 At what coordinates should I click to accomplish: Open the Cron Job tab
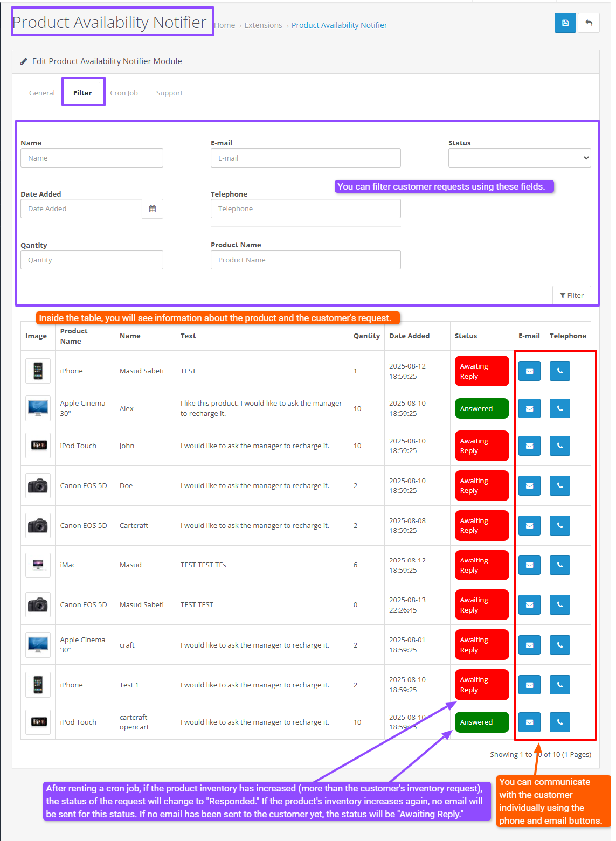pos(124,93)
